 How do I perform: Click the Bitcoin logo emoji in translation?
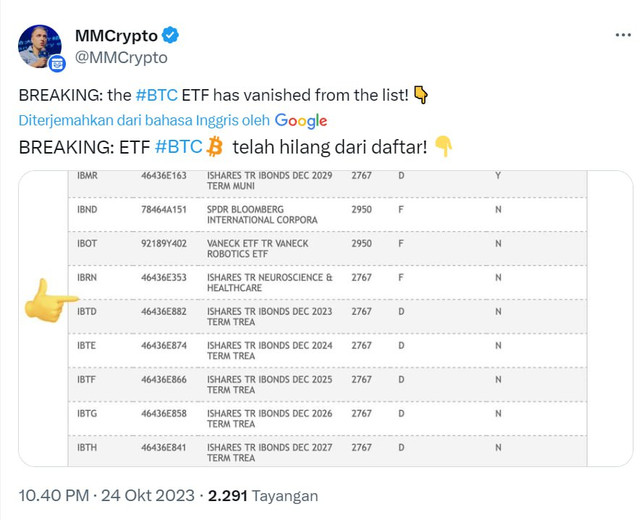click(214, 147)
